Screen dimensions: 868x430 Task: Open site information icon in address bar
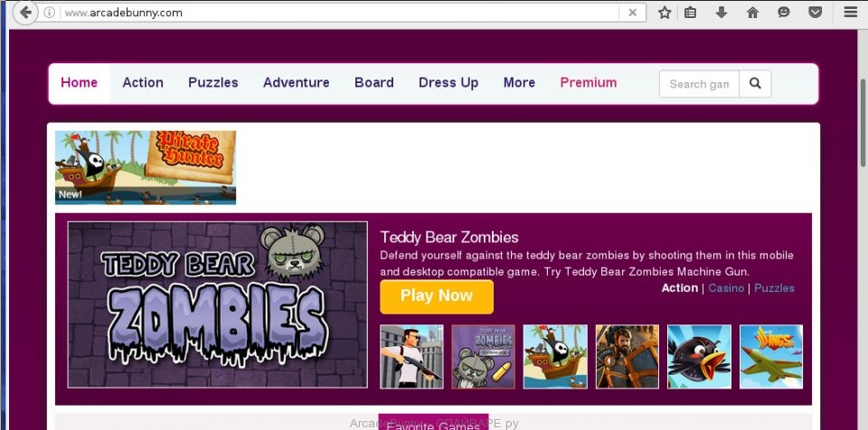coord(49,13)
